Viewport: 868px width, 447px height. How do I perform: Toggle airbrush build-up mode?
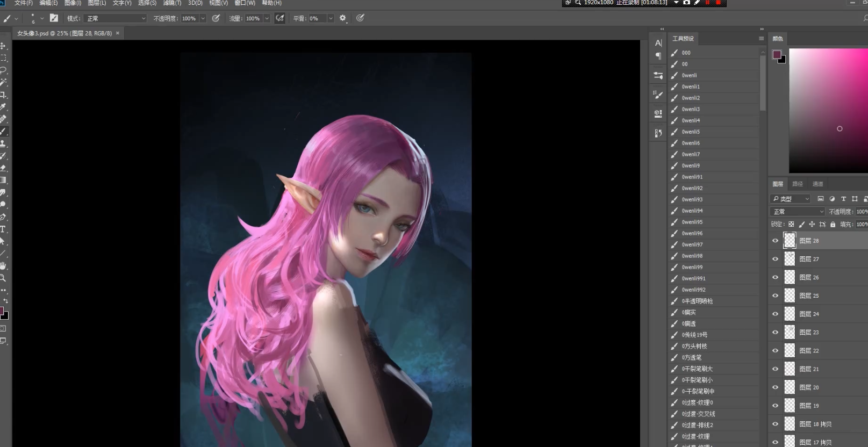pos(280,18)
